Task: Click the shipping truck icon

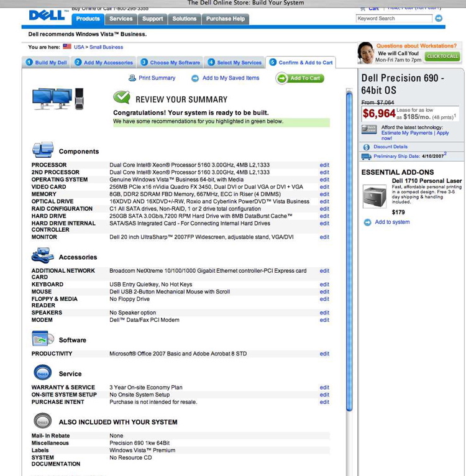Action: (367, 157)
